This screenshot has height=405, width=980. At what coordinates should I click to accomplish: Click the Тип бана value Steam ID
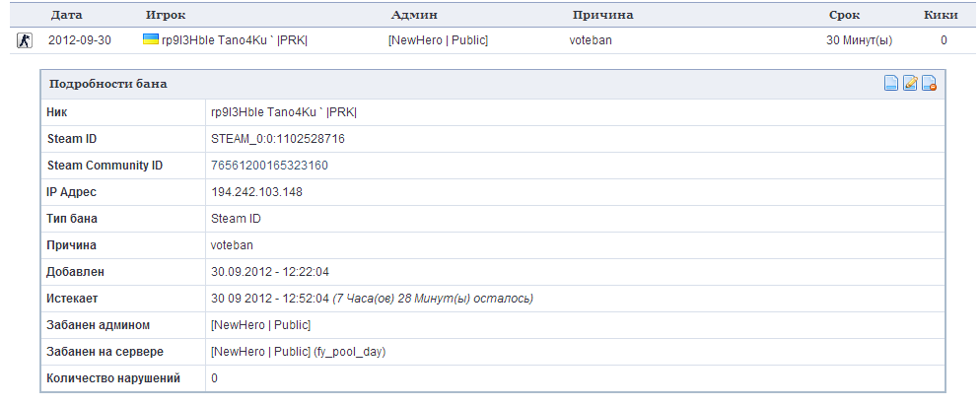click(236, 219)
